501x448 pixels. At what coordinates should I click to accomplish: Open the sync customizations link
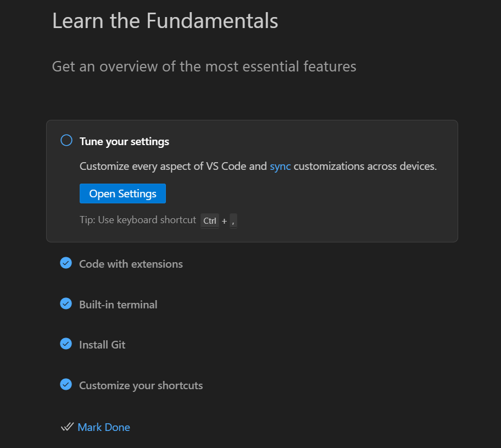click(x=280, y=167)
